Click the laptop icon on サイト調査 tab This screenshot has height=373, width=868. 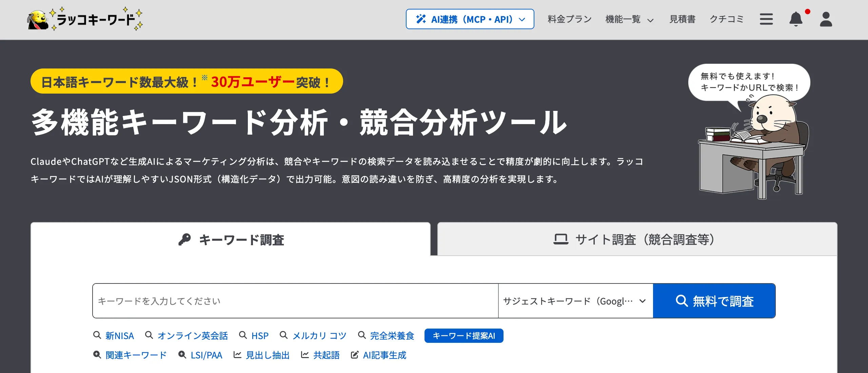pos(561,239)
